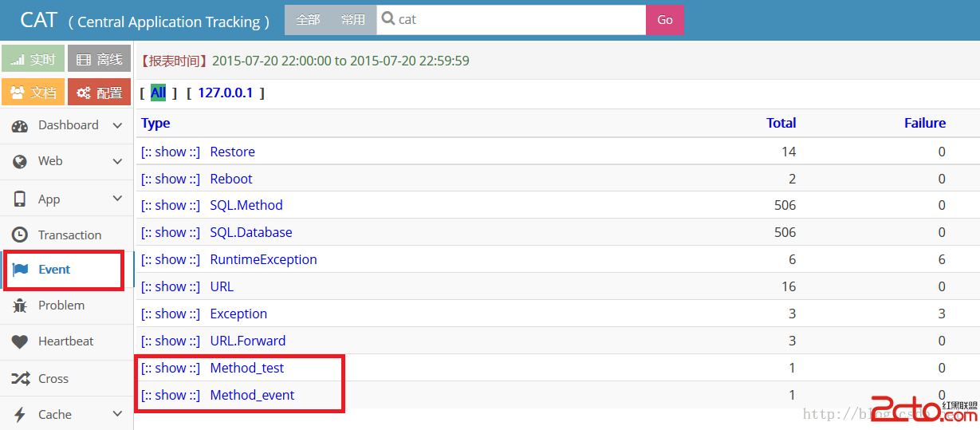The image size is (980, 430).
Task: Click the Cross shuffle icon
Action: point(20,378)
